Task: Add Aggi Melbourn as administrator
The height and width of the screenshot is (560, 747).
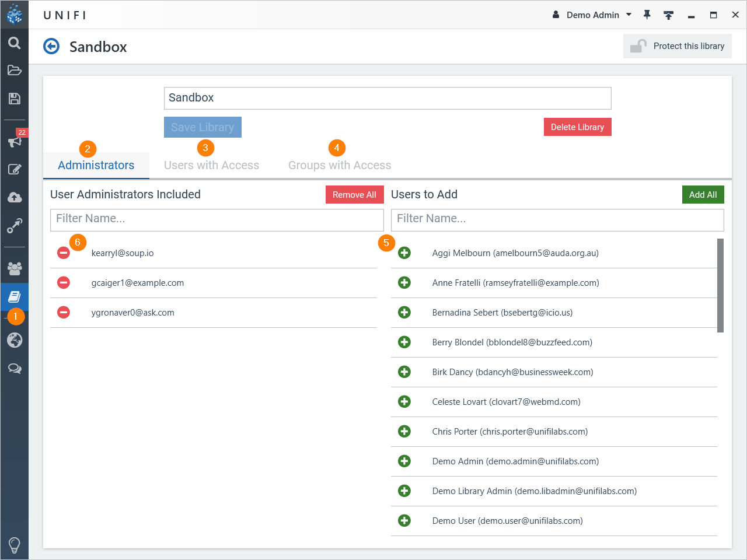Action: pyautogui.click(x=404, y=253)
